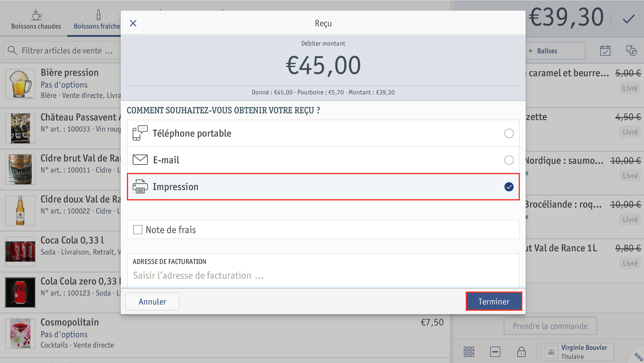The height and width of the screenshot is (363, 644).
Task: Click the padlock lock icon
Action: [521, 351]
